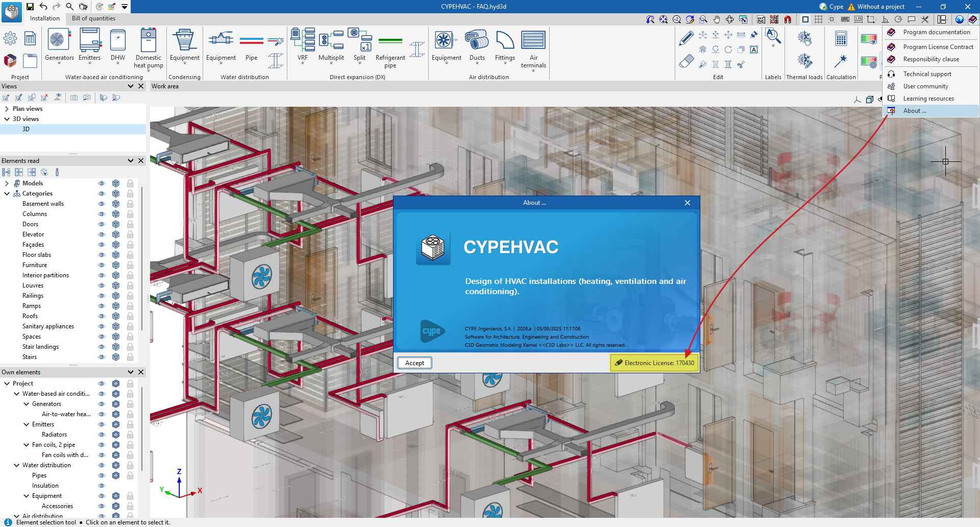Collapse the Categories tree node
Image resolution: width=980 pixels, height=527 pixels.
click(x=7, y=194)
